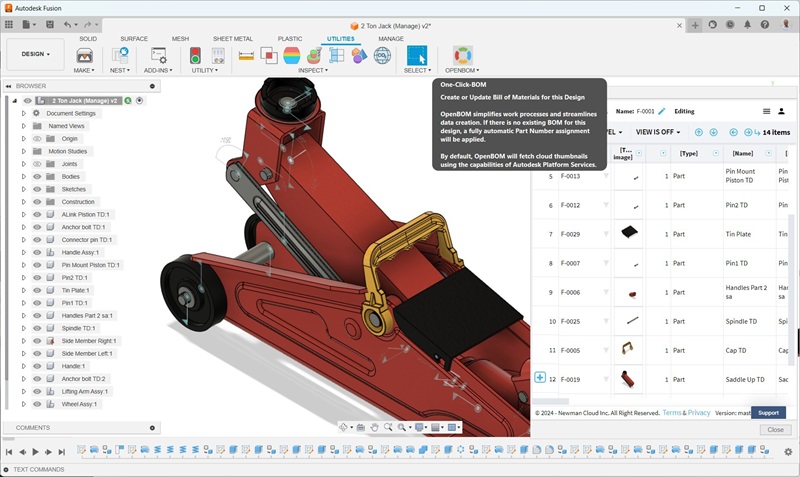
Task: Click the blue plus icon beside row 12
Action: coord(540,378)
